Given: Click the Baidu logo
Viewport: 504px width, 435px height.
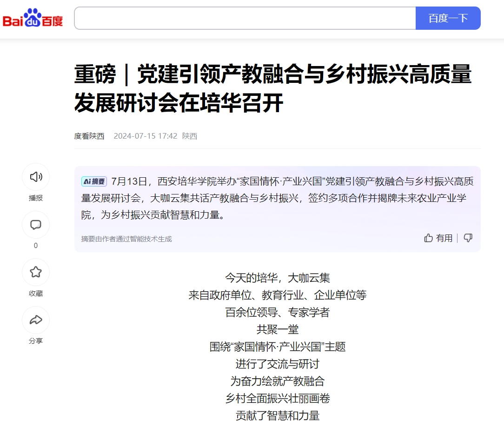Looking at the screenshot, I should pyautogui.click(x=33, y=18).
